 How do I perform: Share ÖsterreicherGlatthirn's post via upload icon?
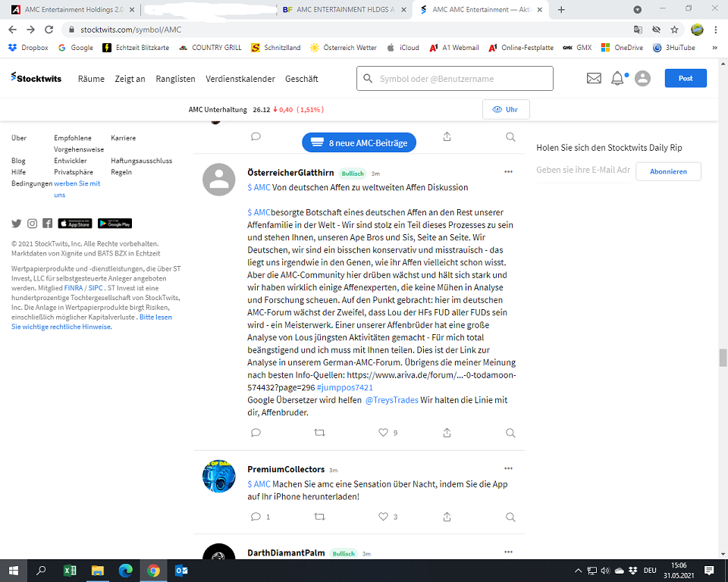447,433
